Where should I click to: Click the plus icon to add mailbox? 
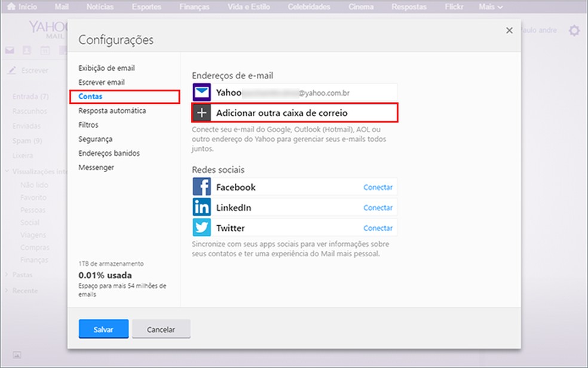pos(202,113)
